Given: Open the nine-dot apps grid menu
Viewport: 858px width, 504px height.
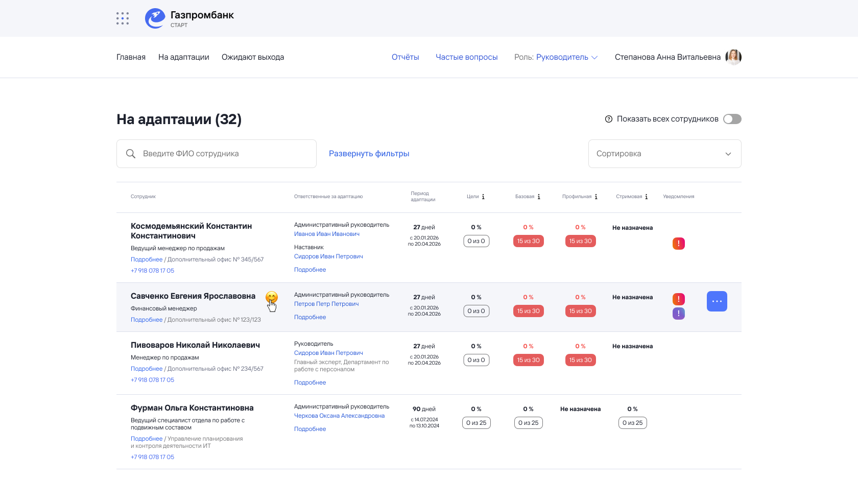Looking at the screenshot, I should click(x=123, y=18).
